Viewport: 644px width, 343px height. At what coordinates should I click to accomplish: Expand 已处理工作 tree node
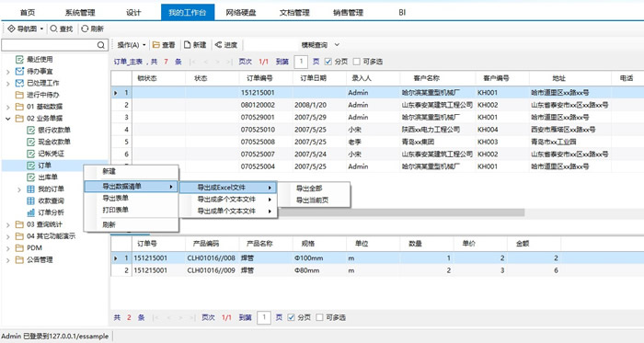pos(7,84)
